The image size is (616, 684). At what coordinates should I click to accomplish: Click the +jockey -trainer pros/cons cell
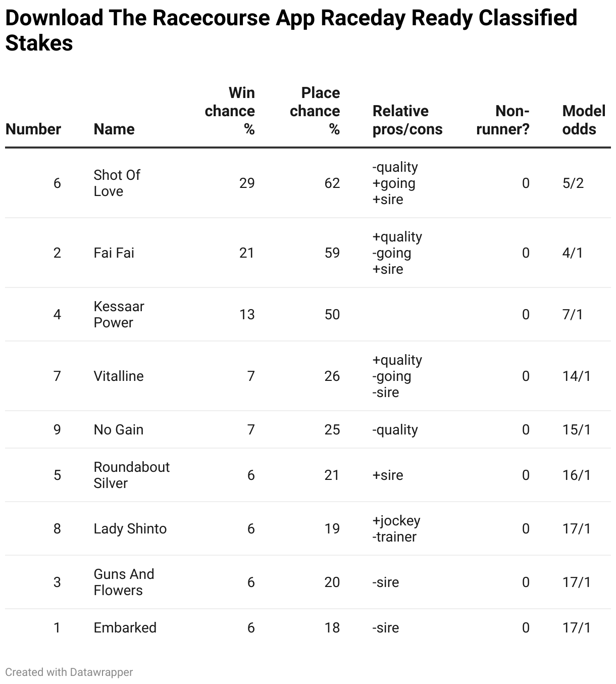[396, 528]
